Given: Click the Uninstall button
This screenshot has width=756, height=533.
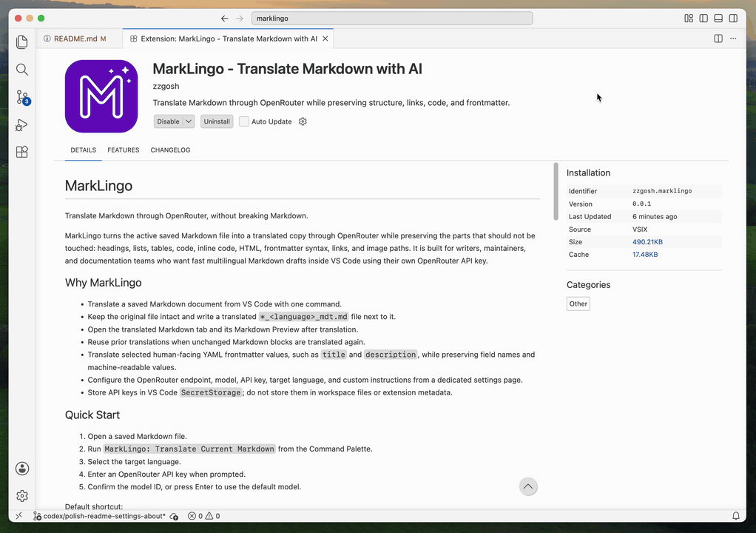Looking at the screenshot, I should coord(217,121).
